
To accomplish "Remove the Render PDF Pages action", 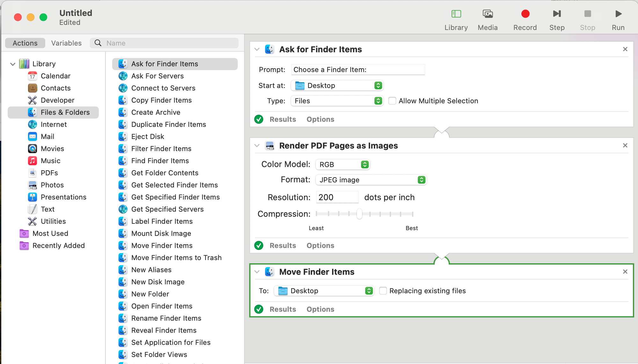I will click(625, 145).
